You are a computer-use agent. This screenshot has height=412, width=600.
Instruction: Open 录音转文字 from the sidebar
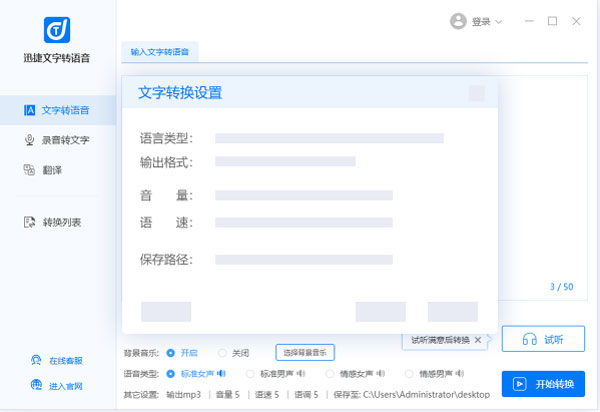click(57, 140)
